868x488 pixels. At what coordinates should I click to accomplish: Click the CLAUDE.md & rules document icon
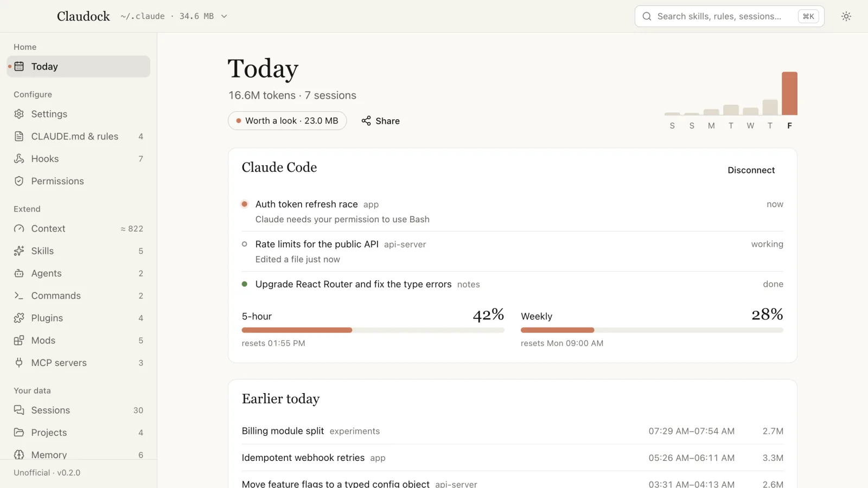(19, 136)
